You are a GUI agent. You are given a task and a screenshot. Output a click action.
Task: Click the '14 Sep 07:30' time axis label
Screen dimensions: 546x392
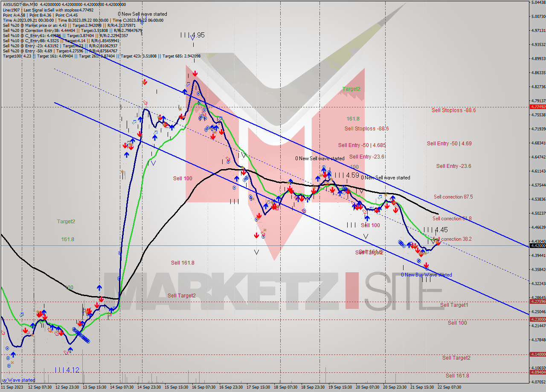click(x=122, y=388)
